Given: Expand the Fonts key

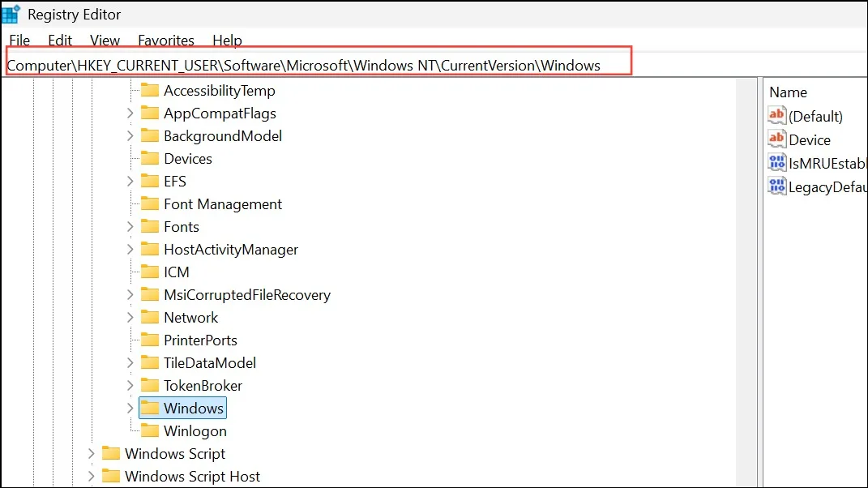Looking at the screenshot, I should point(130,226).
